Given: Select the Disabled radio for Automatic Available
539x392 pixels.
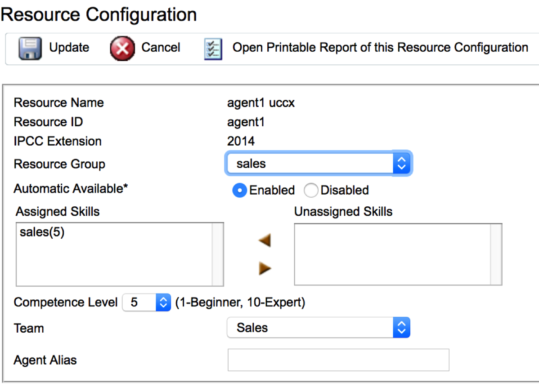Looking at the screenshot, I should 311,191.
